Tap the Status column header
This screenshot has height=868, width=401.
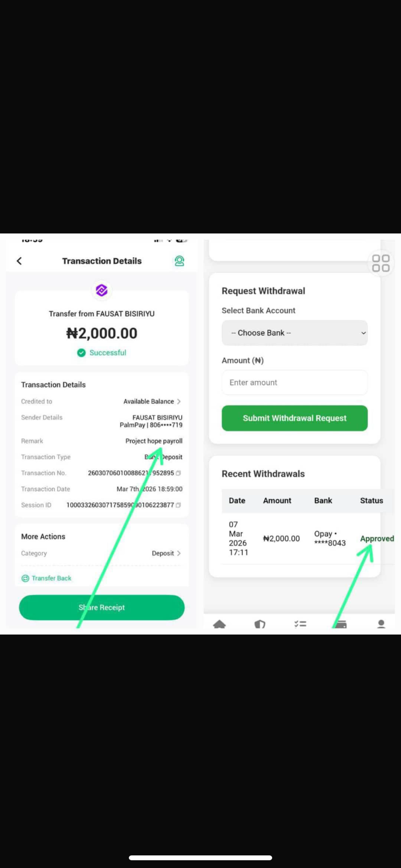coord(371,501)
